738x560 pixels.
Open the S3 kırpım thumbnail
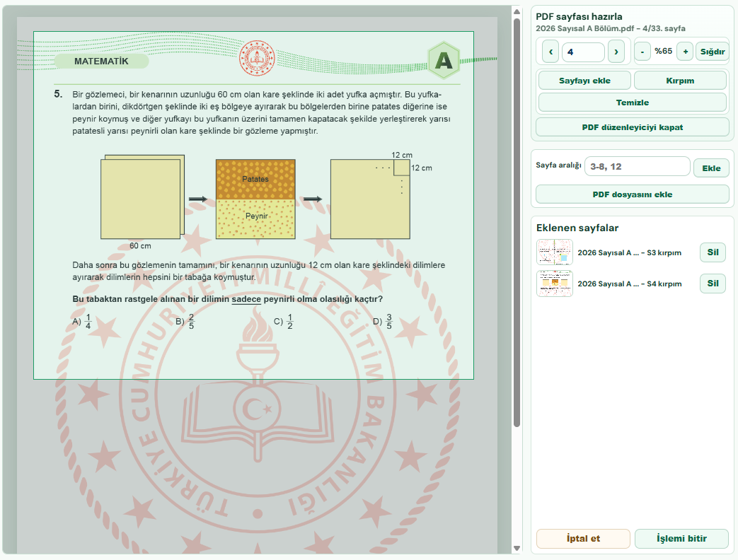(x=555, y=252)
